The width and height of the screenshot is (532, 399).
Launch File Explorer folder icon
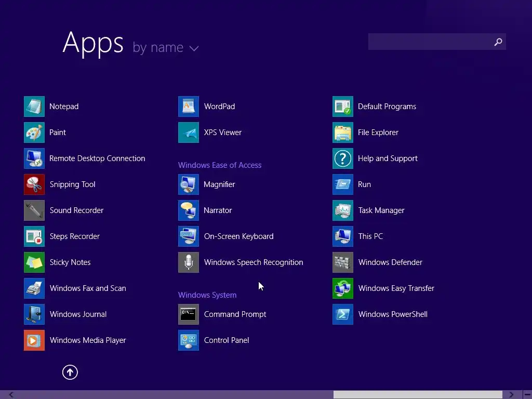click(343, 132)
